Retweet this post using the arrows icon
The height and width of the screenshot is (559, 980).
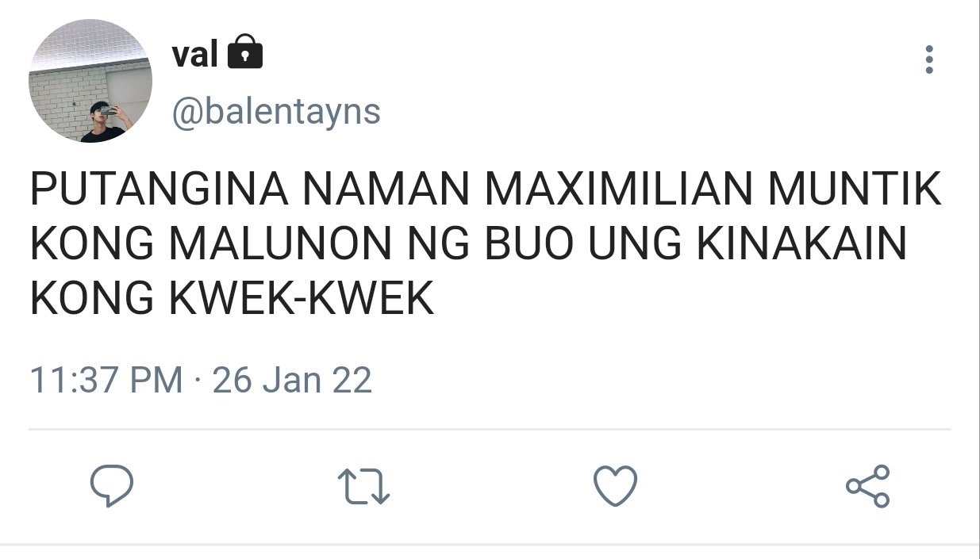click(x=363, y=486)
